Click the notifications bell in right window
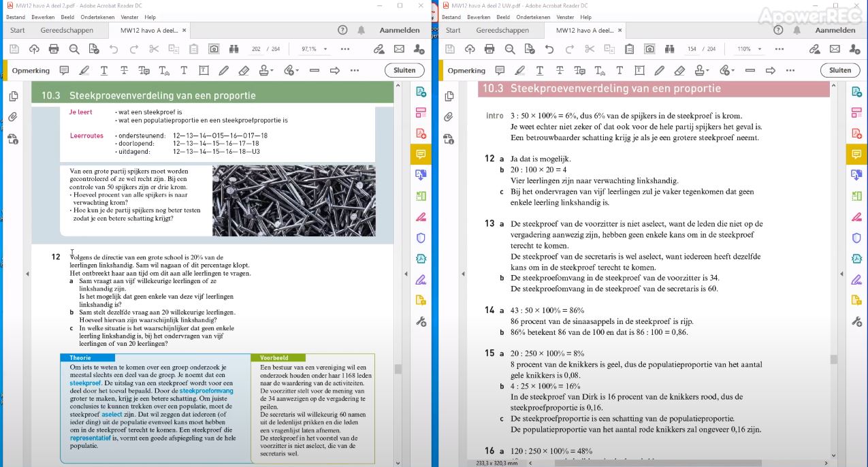This screenshot has height=467, width=868. pyautogui.click(x=797, y=30)
